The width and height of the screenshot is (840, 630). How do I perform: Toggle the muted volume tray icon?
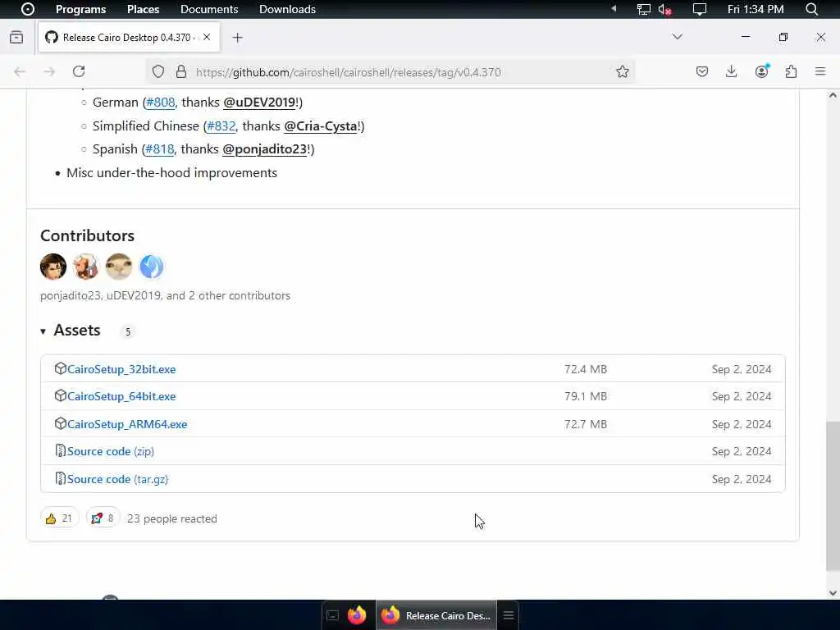[x=664, y=9]
